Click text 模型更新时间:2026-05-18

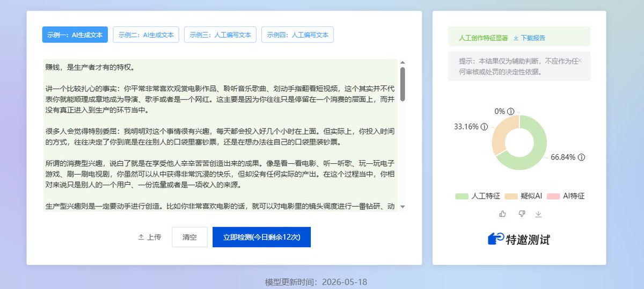[316, 282]
